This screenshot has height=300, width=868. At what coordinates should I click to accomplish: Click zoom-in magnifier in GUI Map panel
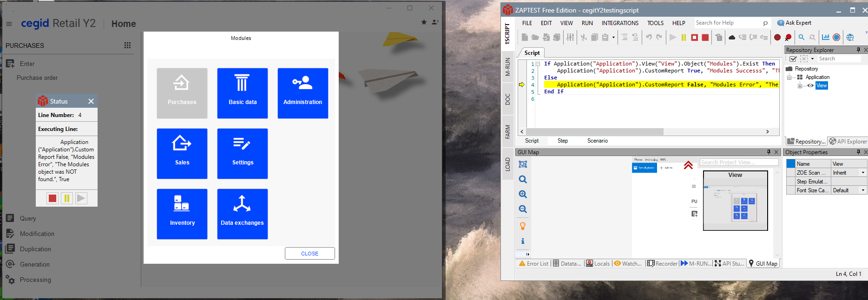523,194
